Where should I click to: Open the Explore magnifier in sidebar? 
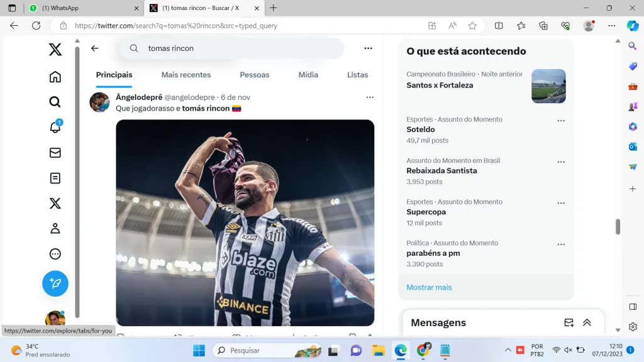pos(55,102)
